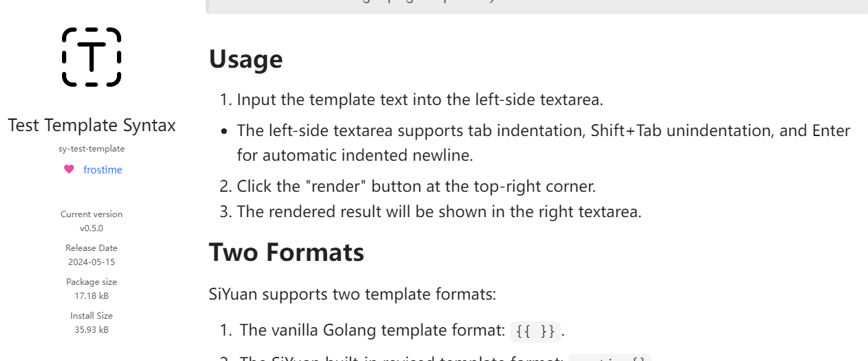Click the {{ }} inline code snippet
868x361 pixels.
pos(535,331)
